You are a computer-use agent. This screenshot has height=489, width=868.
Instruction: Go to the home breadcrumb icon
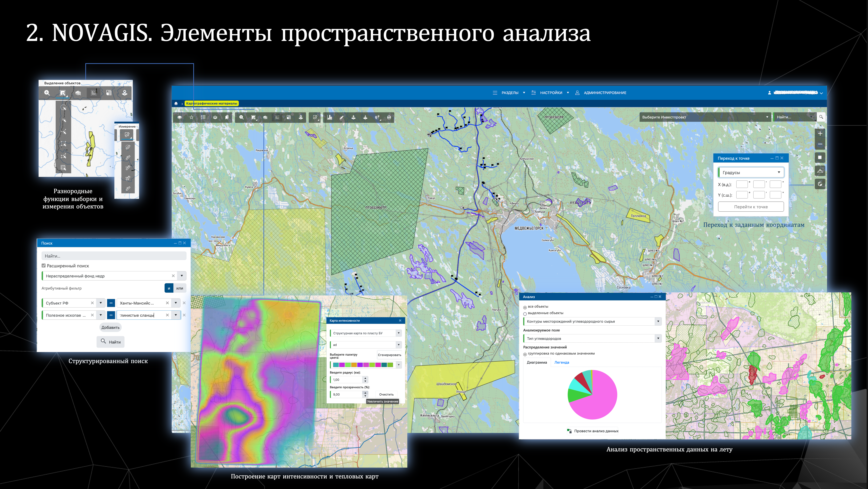click(x=176, y=103)
